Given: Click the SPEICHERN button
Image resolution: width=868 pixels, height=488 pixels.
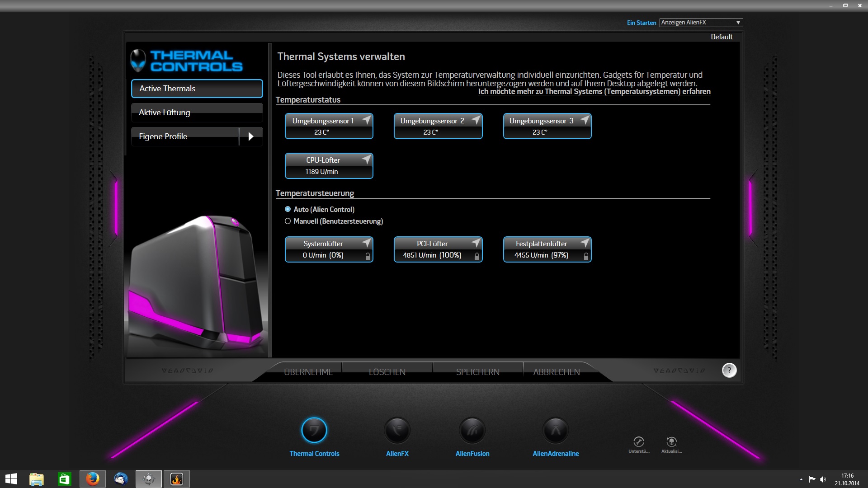Looking at the screenshot, I should (x=478, y=372).
